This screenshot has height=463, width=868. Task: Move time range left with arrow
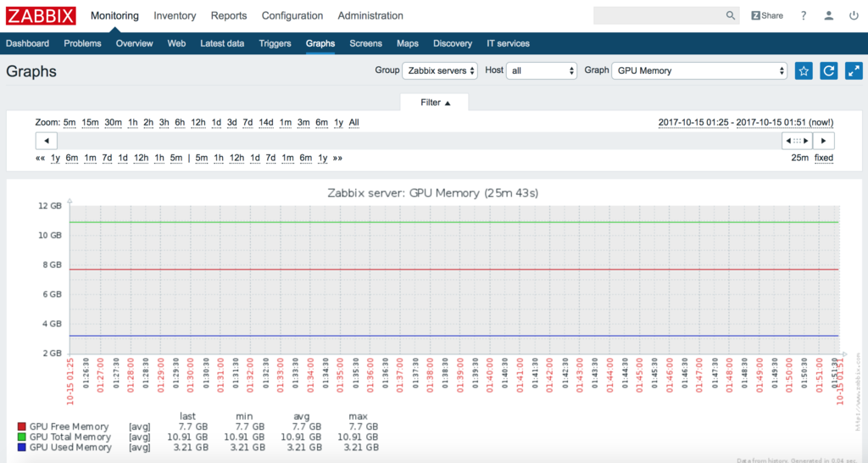tap(47, 141)
